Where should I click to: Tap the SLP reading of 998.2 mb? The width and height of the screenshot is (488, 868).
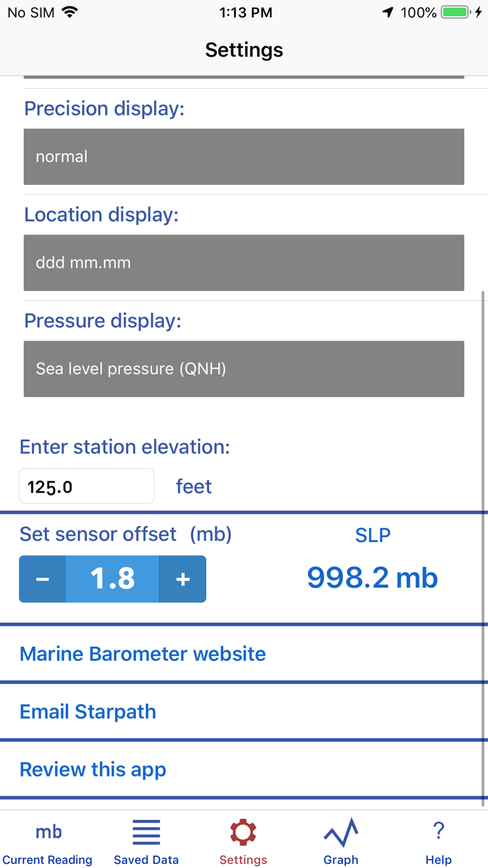(372, 578)
